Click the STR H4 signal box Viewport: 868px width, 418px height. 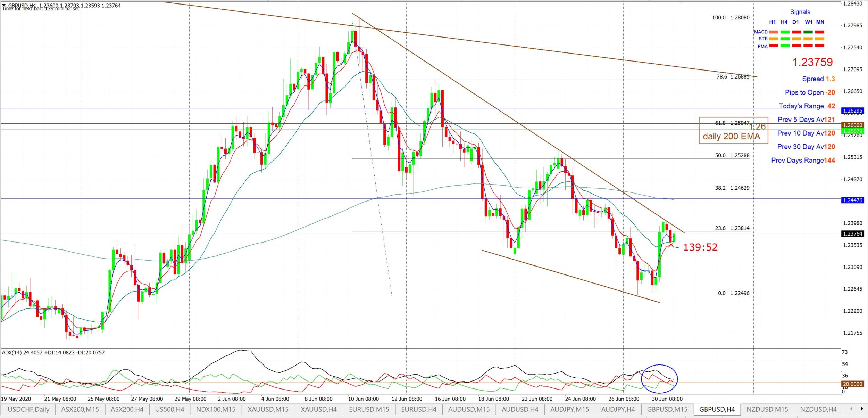[785, 39]
